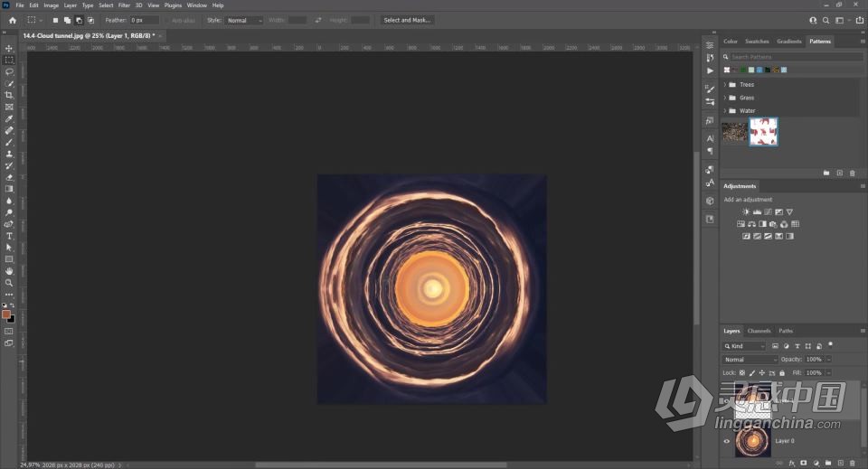The image size is (868, 469).
Task: Select the Horizontal Type tool
Action: tap(9, 236)
